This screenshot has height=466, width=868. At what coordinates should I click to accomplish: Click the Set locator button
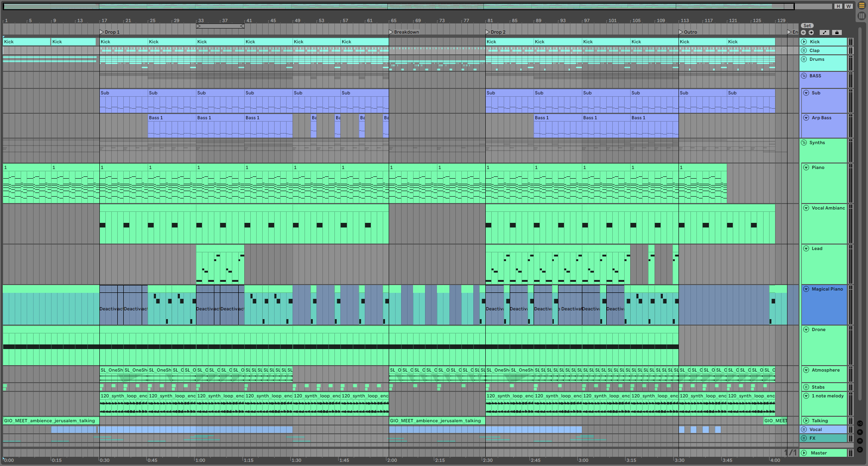(x=807, y=26)
